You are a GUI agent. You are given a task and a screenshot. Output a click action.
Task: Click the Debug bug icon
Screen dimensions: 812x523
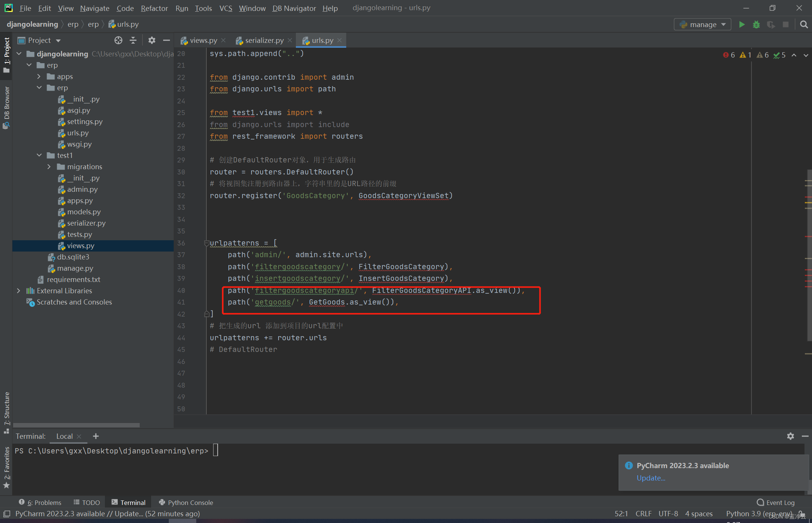click(x=756, y=24)
